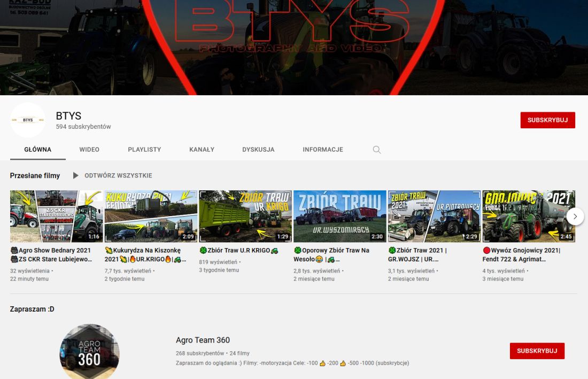588x379 pixels.
Task: Click the 3 tygodnie temu timestamp
Action: (x=219, y=270)
